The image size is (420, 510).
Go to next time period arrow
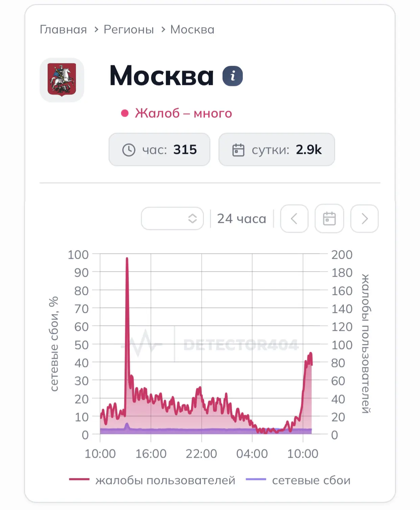pyautogui.click(x=365, y=218)
